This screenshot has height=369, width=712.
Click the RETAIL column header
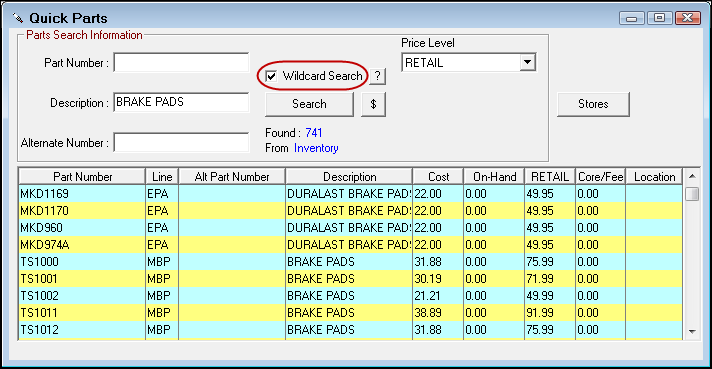click(x=550, y=177)
